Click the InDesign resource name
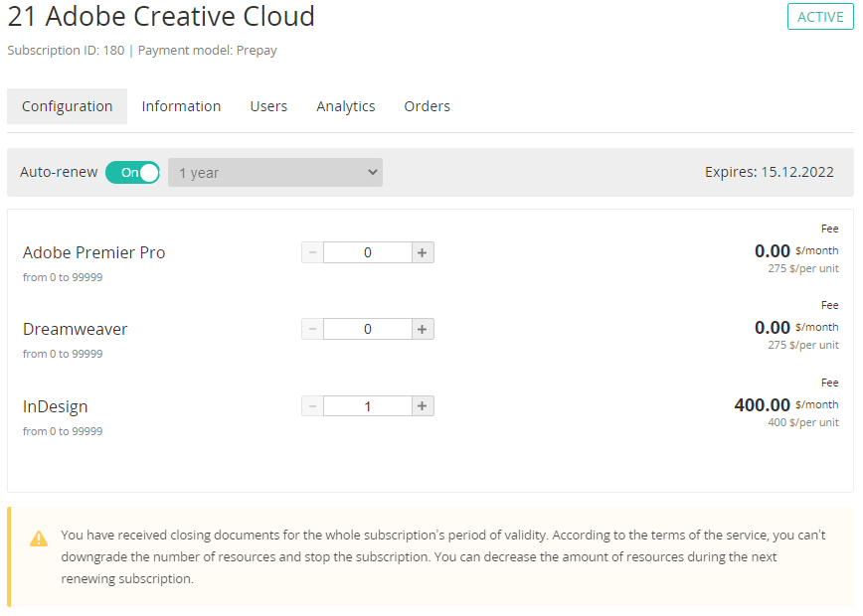The height and width of the screenshot is (616, 863). coord(56,406)
